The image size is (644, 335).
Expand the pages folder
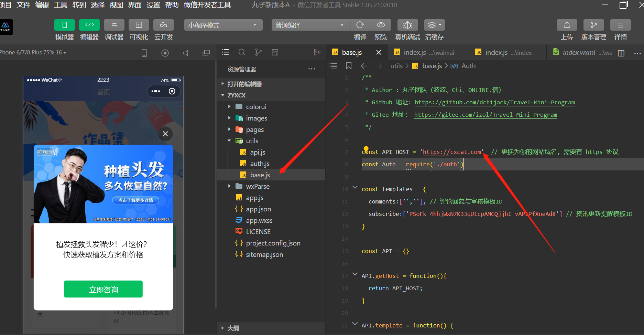tap(271, 129)
